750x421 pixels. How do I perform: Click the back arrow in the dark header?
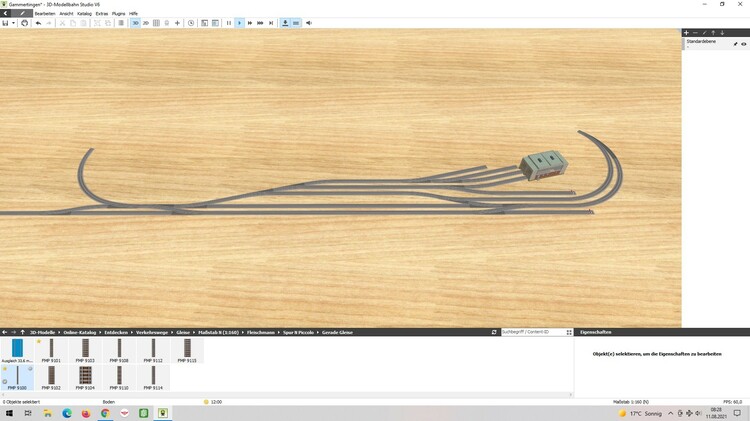tap(5, 13)
